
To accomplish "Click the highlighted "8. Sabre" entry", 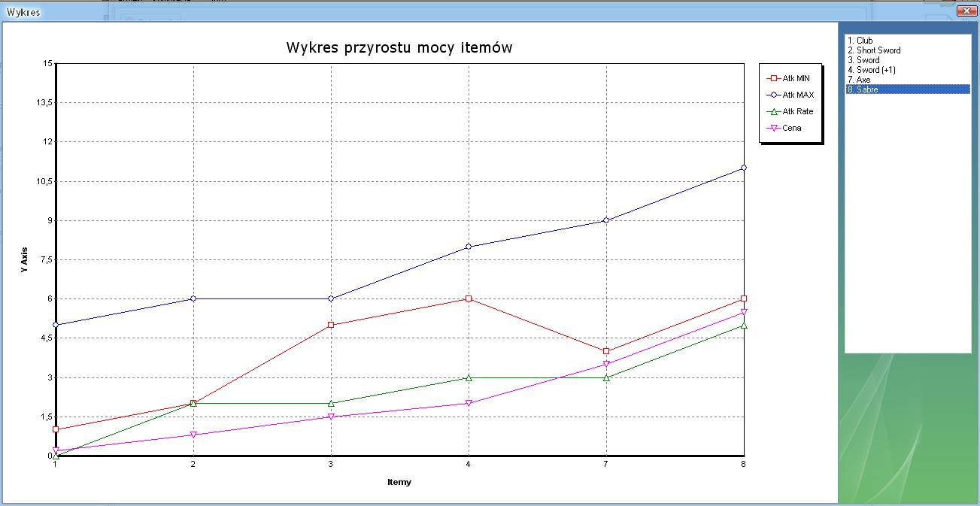I will [866, 89].
